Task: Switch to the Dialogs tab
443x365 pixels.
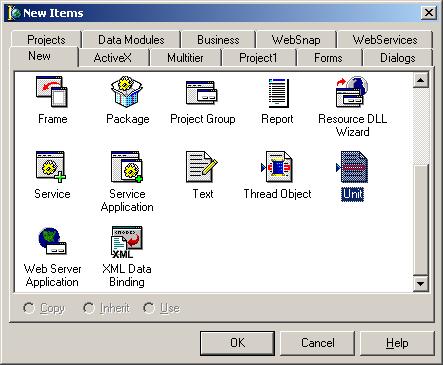Action: (398, 58)
